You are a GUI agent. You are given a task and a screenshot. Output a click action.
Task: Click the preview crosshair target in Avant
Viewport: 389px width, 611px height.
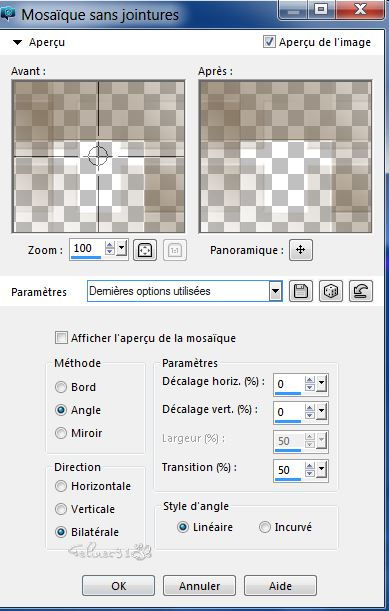97,155
